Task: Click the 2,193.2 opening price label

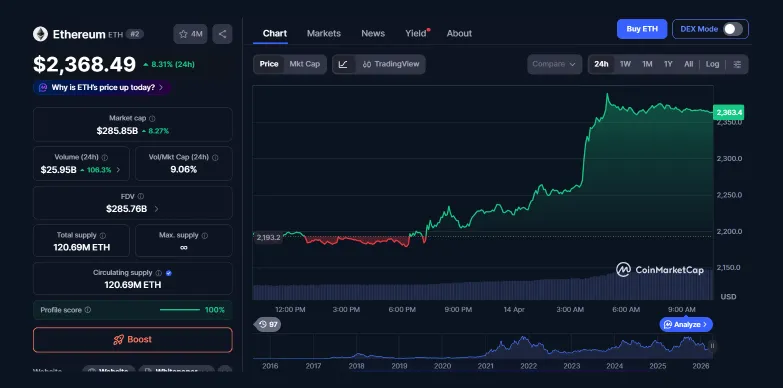Action: [x=269, y=238]
